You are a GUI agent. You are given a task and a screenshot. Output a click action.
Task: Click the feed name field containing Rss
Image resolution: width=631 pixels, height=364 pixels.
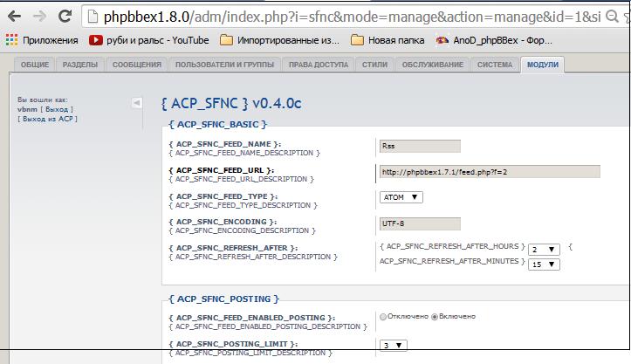419,146
